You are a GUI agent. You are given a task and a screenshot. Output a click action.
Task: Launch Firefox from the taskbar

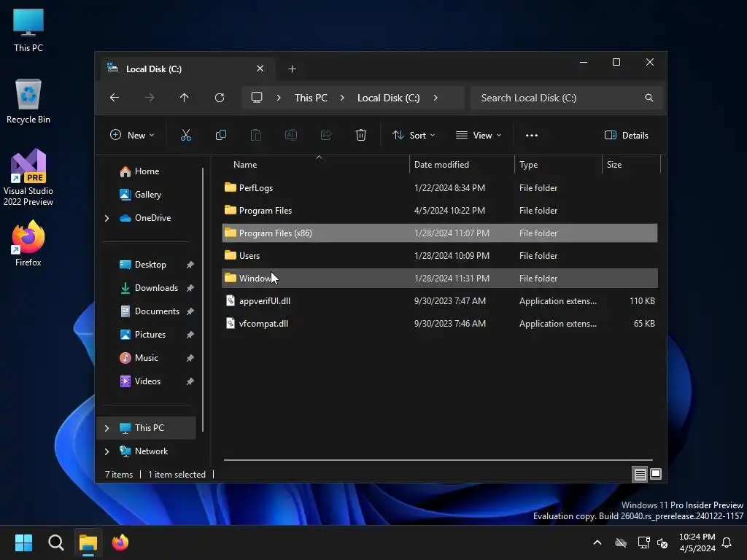120,542
